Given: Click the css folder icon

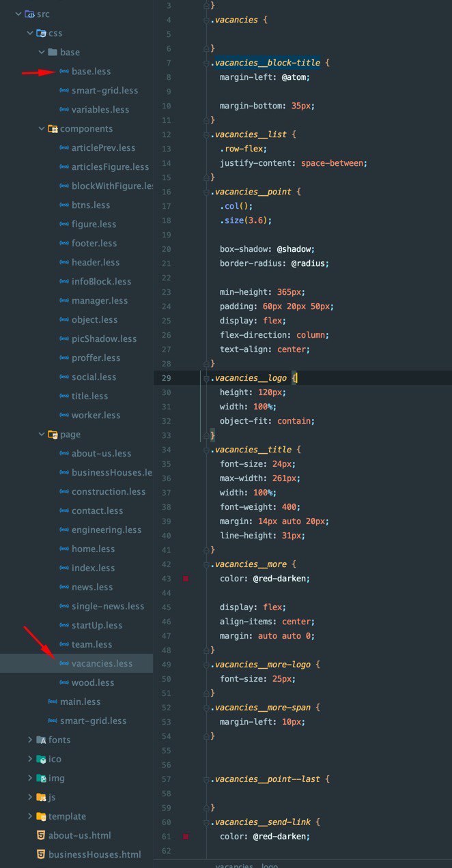Looking at the screenshot, I should pos(41,33).
